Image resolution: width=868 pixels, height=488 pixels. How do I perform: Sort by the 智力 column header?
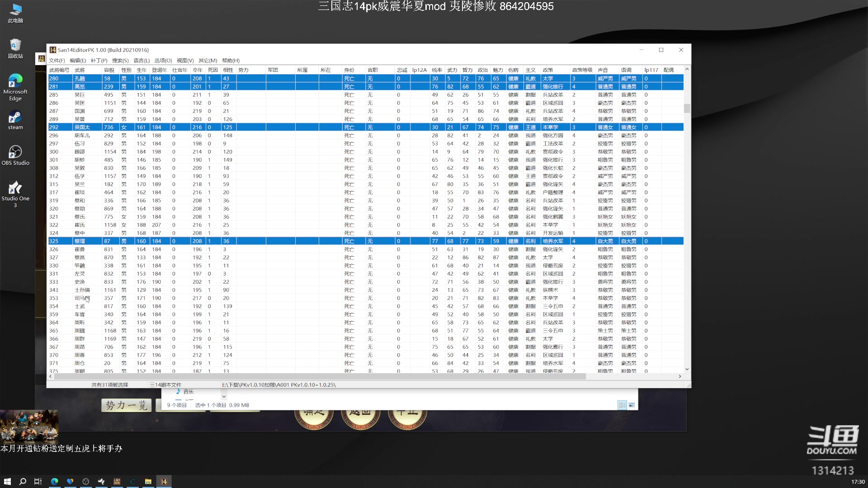467,70
